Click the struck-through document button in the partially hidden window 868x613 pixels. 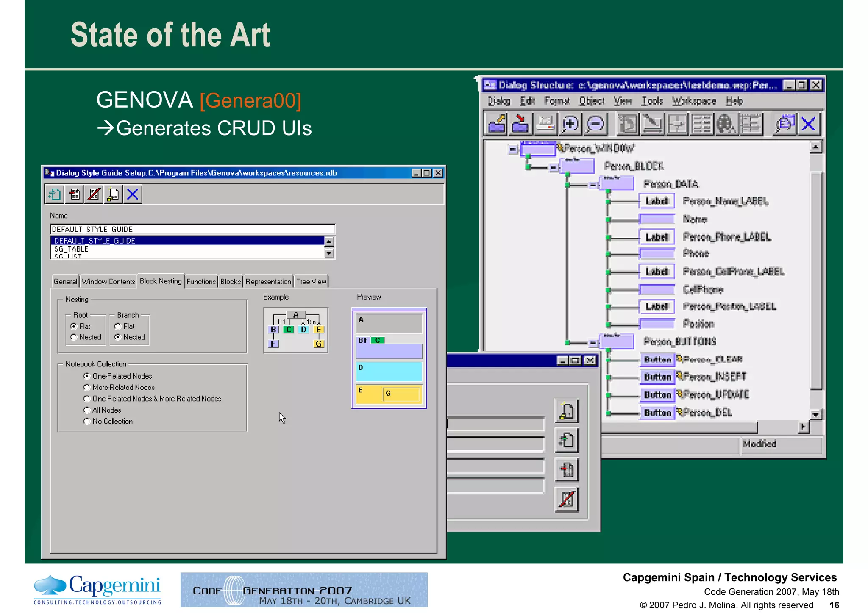tap(567, 499)
